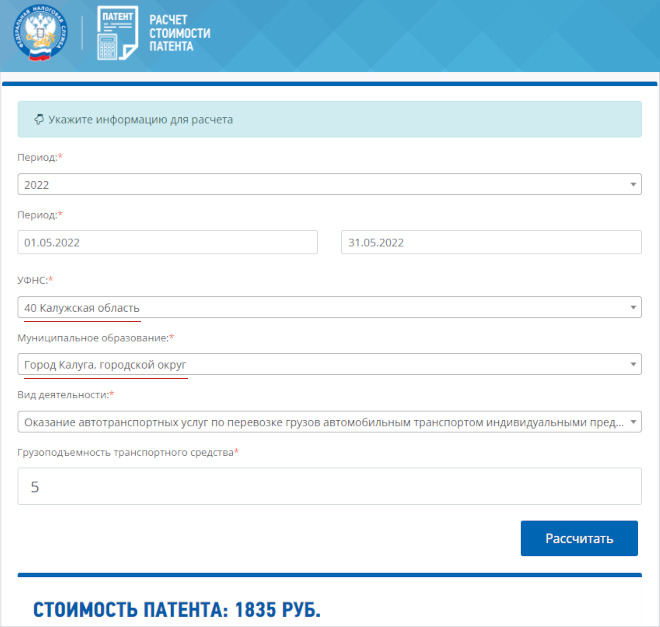Open the УФНС dropdown showing Калужская область
This screenshot has height=627, width=660.
(329, 307)
